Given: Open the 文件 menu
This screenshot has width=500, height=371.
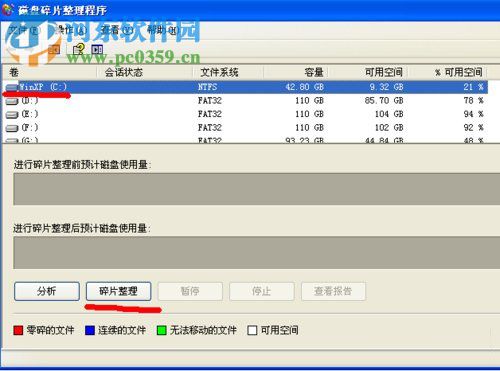Looking at the screenshot, I should click(x=24, y=30).
